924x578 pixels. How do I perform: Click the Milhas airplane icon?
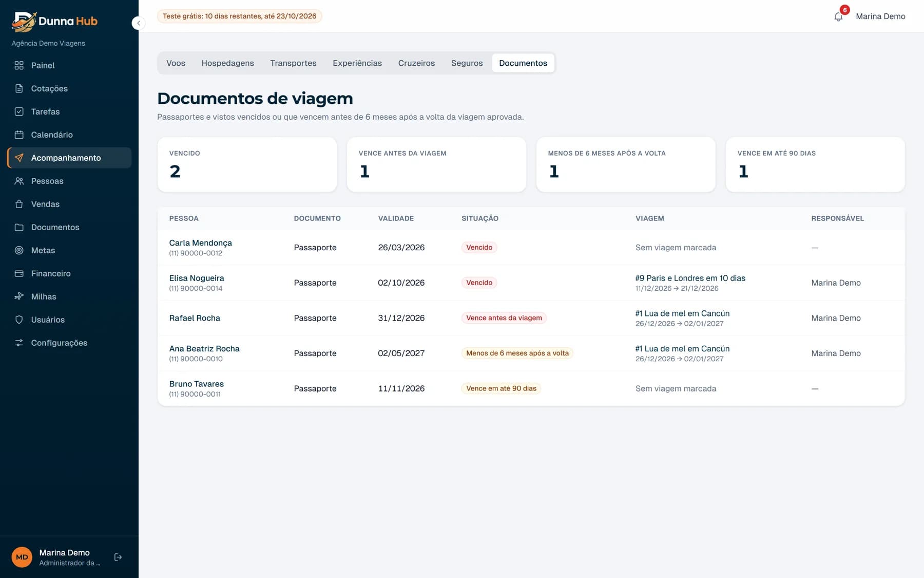[x=19, y=296]
